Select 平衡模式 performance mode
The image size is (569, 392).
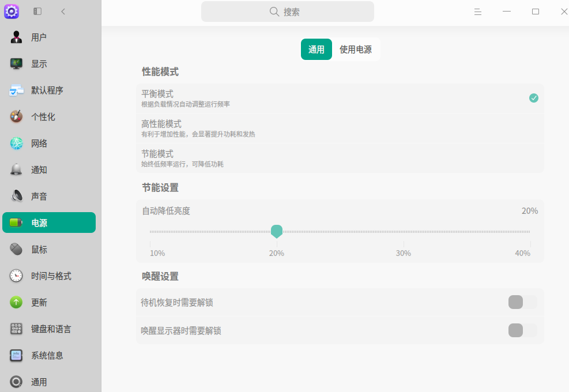340,99
